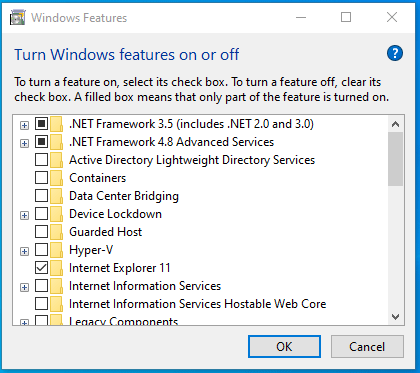420x373 pixels.
Task: Click folder icon beside Hostable Web Core
Action: (x=57, y=304)
